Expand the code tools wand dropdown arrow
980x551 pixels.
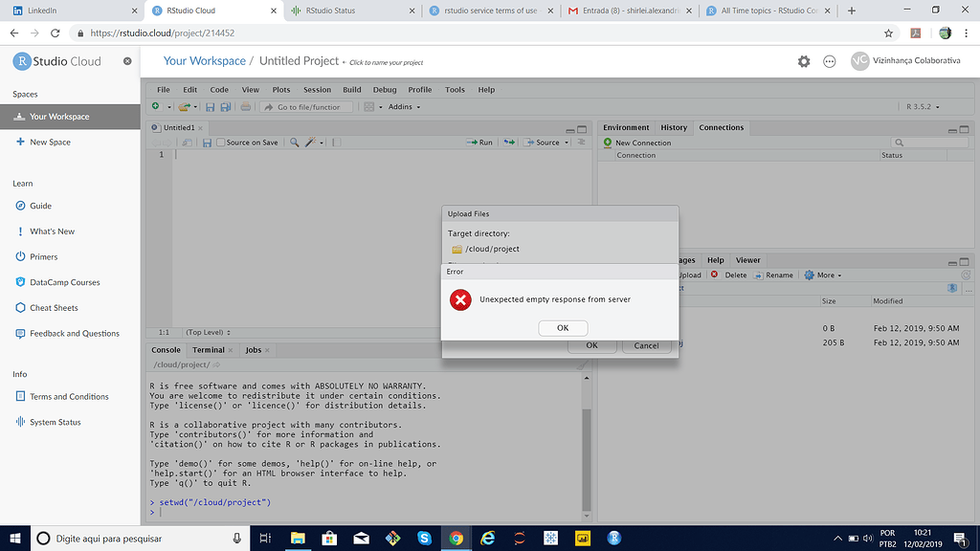point(322,143)
